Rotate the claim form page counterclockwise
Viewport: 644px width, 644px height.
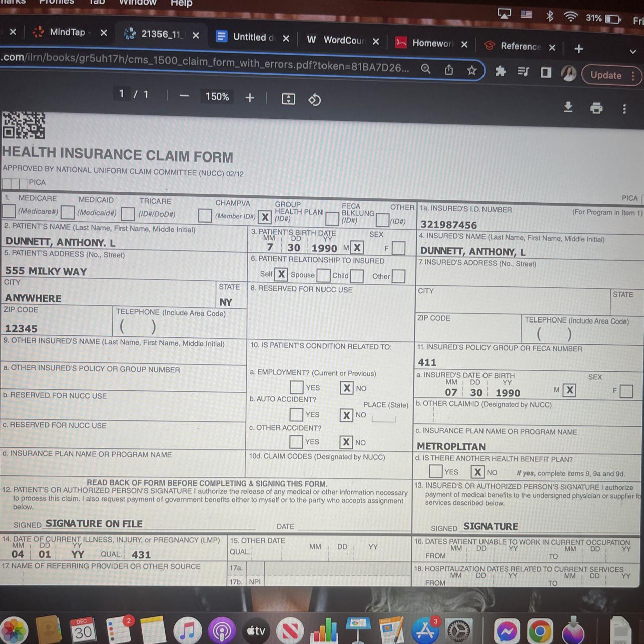pyautogui.click(x=314, y=100)
